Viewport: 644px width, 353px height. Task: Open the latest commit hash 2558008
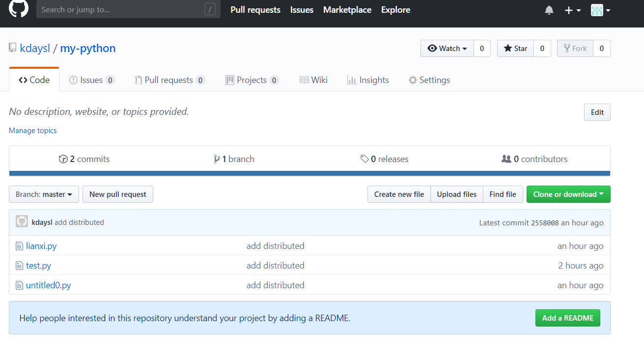(545, 223)
